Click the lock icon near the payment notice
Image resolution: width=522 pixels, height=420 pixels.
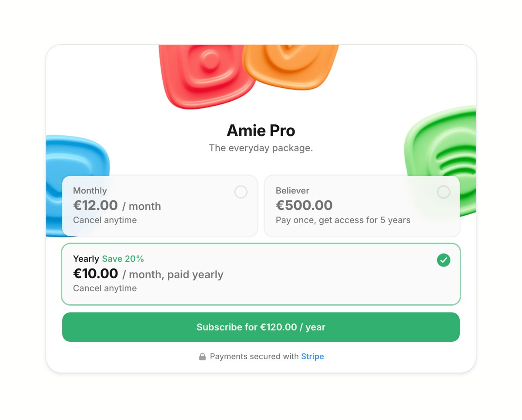pos(202,356)
